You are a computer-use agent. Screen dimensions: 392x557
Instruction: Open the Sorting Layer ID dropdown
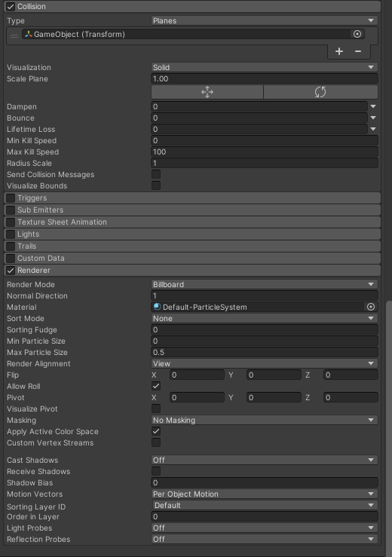pos(265,505)
